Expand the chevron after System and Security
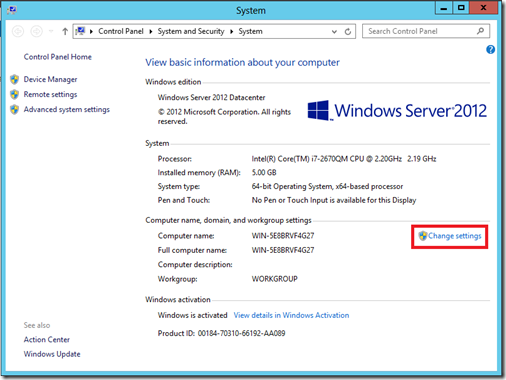Image resolution: width=506 pixels, height=380 pixels. [231, 31]
